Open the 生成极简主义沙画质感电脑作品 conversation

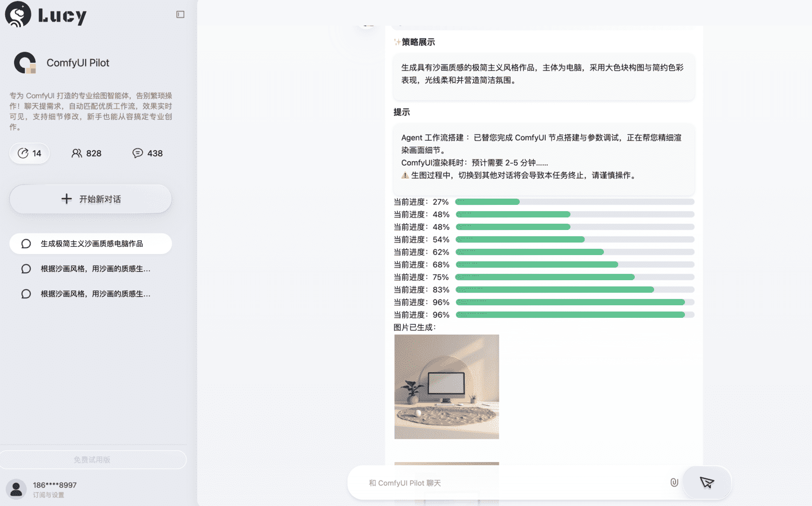(x=90, y=244)
